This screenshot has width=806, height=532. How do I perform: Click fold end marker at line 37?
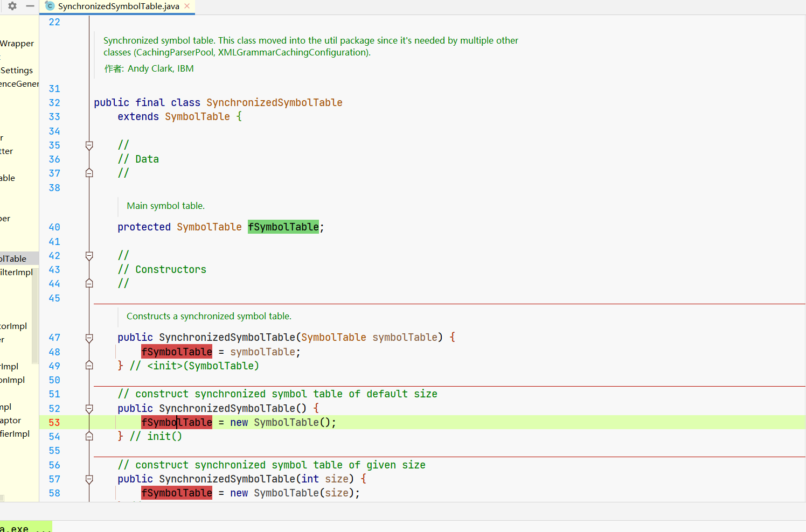[x=89, y=173]
